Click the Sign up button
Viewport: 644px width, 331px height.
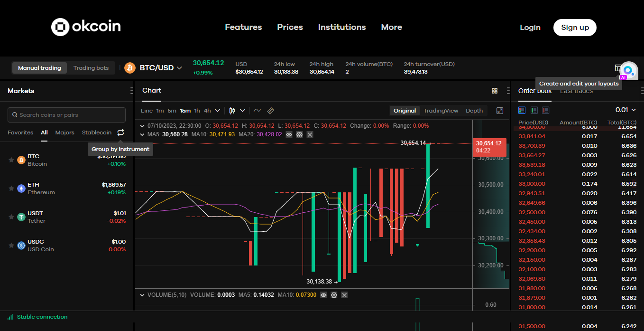click(x=575, y=28)
